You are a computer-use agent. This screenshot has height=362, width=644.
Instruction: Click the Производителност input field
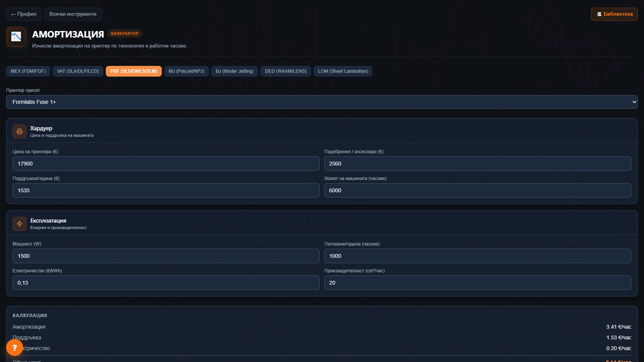478,283
